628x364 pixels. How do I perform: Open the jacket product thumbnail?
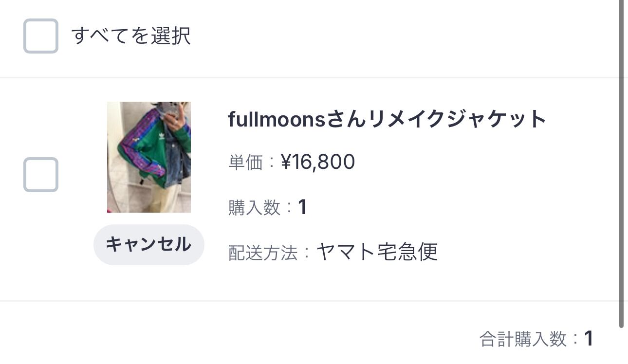tap(149, 157)
